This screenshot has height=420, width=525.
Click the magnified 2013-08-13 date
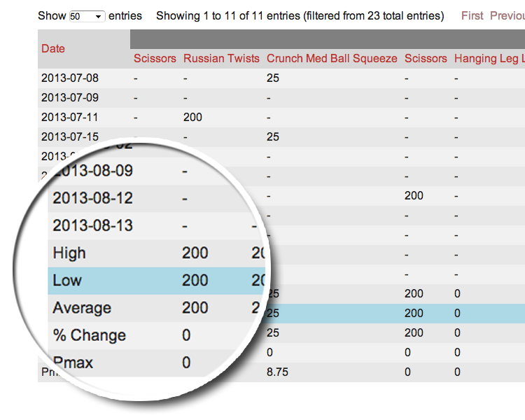[x=92, y=226]
